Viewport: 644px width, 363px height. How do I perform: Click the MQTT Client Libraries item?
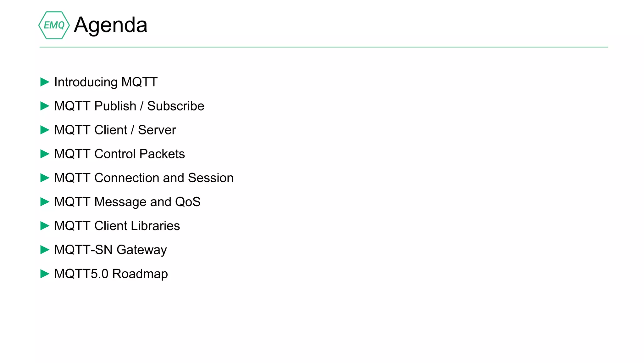(x=117, y=226)
